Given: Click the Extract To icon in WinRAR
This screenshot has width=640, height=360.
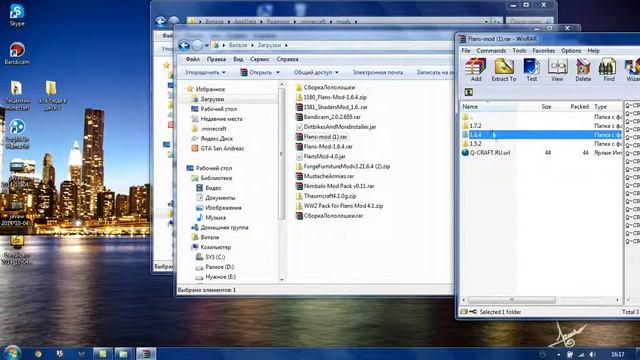Looking at the screenshot, I should point(504,70).
